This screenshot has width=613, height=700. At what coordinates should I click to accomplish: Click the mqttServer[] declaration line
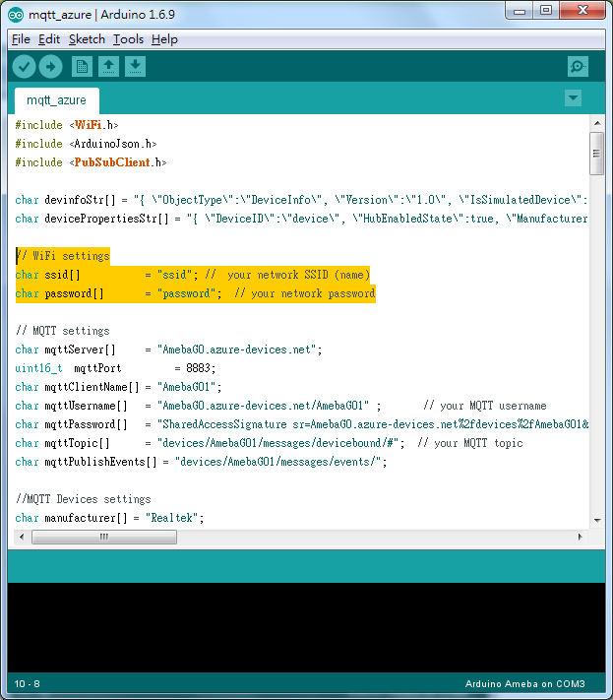(168, 350)
